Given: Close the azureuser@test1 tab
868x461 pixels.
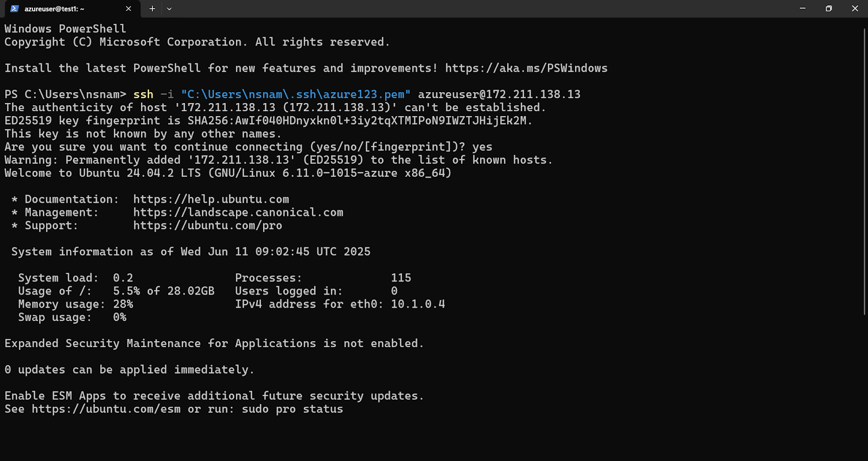Looking at the screenshot, I should click(129, 9).
